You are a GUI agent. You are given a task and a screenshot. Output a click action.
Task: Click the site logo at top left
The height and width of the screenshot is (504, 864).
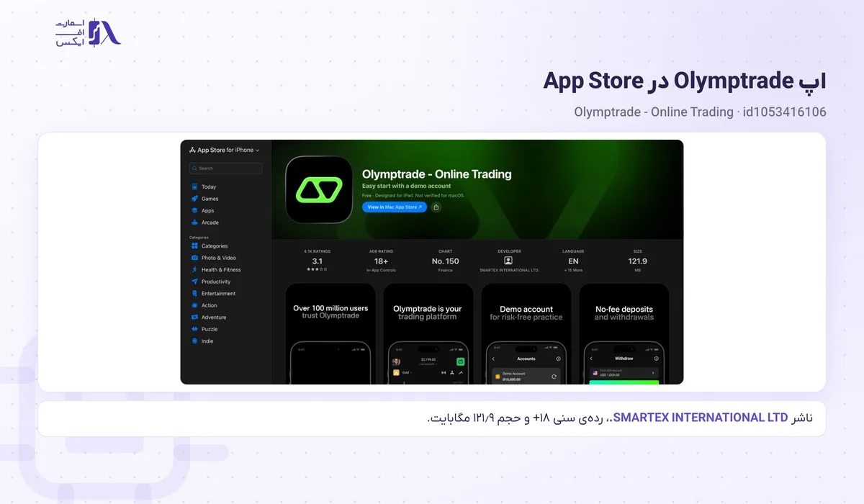(x=89, y=32)
